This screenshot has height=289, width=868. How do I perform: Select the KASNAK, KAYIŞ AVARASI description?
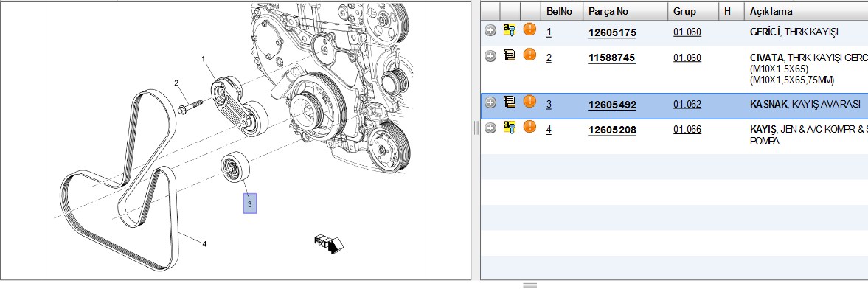805,104
